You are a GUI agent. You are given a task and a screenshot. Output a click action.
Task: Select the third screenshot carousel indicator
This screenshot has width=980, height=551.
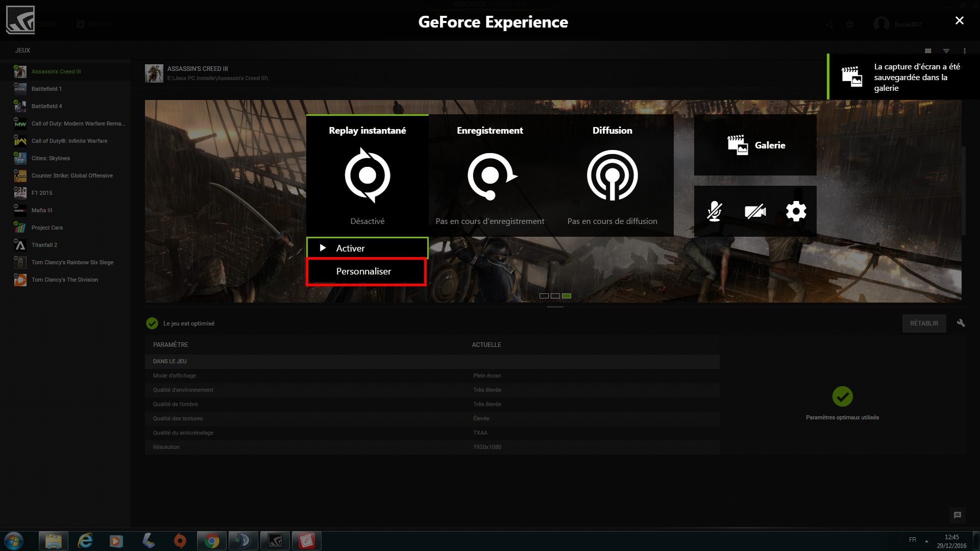pyautogui.click(x=567, y=296)
